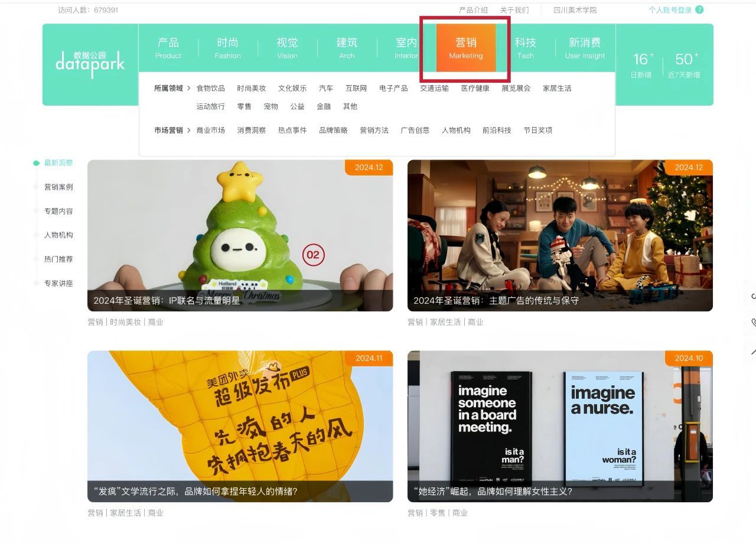
Task: Click the help question mark icon
Action: point(699,10)
